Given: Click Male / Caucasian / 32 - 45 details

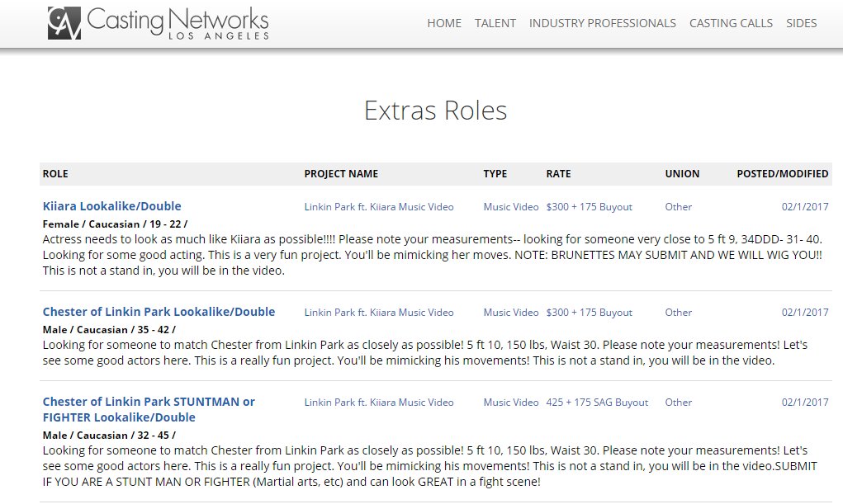Looking at the screenshot, I should tap(109, 436).
